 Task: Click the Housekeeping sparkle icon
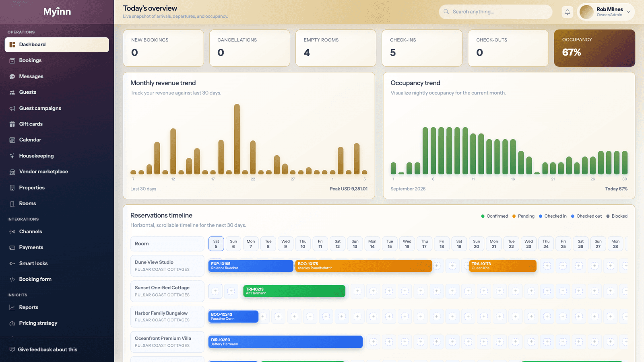[x=12, y=156]
